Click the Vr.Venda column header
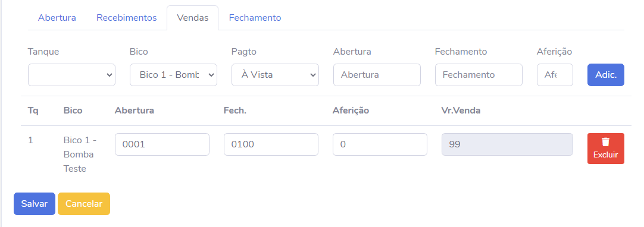Image resolution: width=644 pixels, height=227 pixels. click(461, 111)
